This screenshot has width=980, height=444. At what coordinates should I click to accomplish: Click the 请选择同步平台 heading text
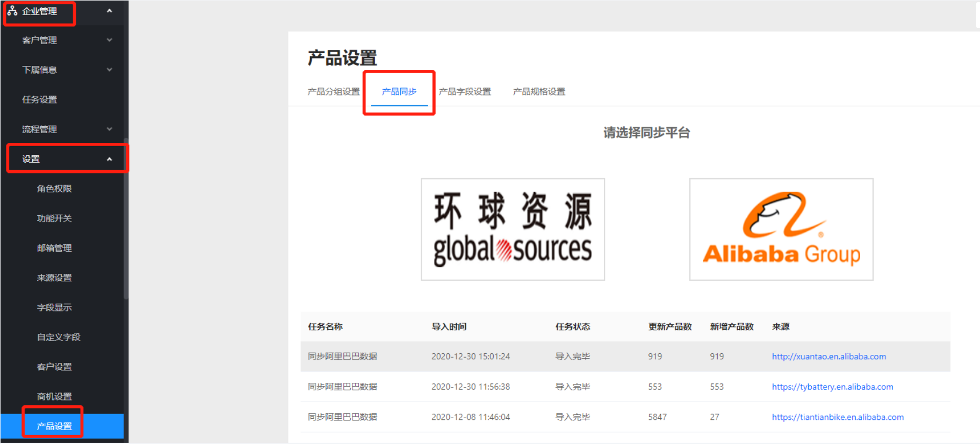click(647, 133)
